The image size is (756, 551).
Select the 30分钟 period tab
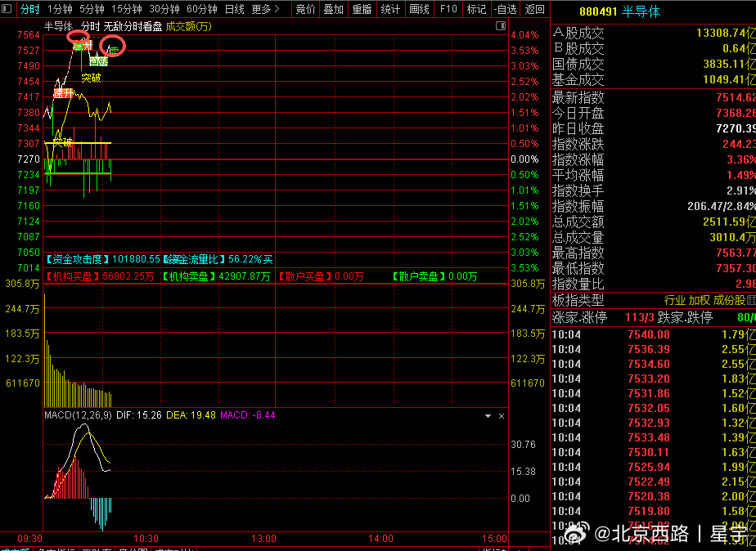click(x=164, y=9)
